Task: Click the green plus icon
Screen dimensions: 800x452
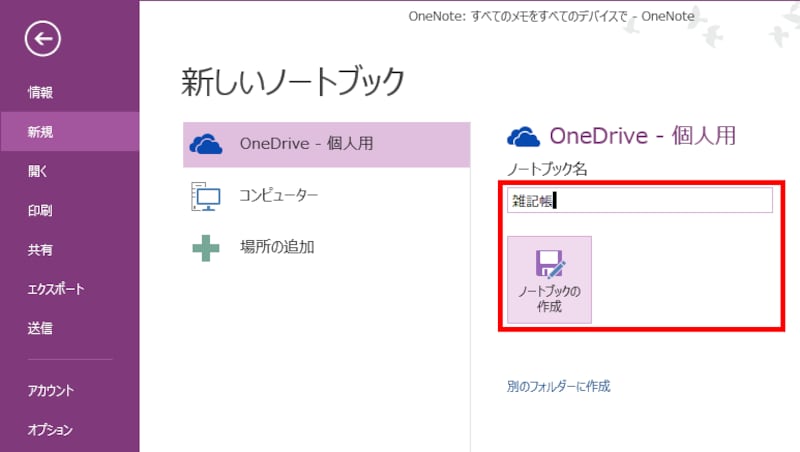Action: [206, 248]
